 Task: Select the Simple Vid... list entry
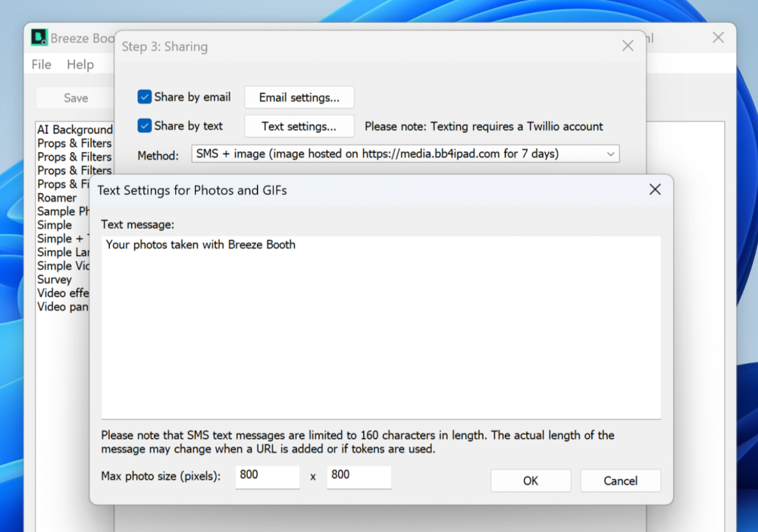point(63,266)
